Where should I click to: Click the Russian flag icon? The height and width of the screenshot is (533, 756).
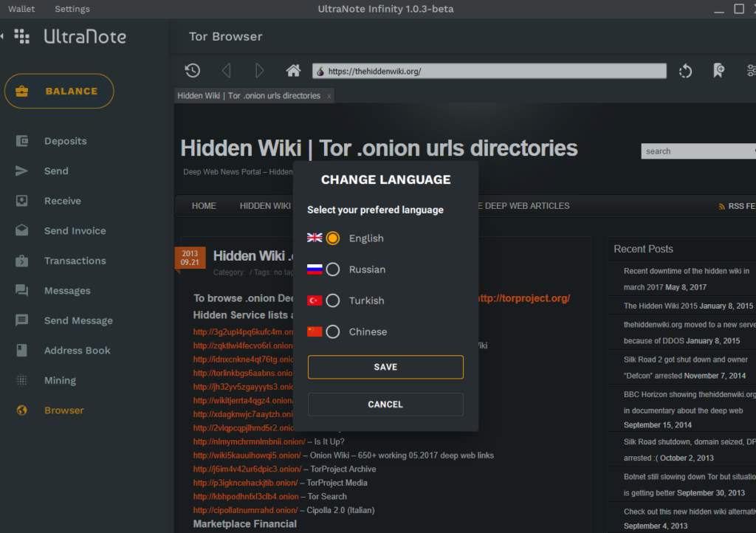pos(315,269)
